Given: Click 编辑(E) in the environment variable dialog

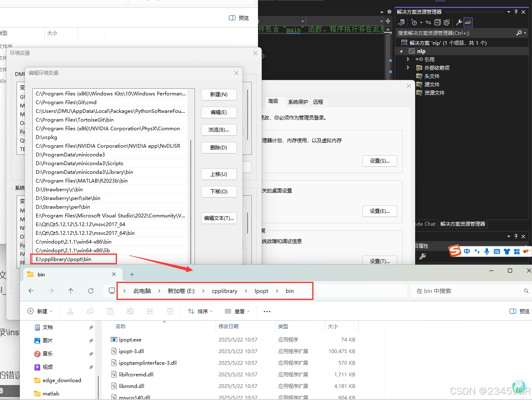Looking at the screenshot, I should (219, 112).
